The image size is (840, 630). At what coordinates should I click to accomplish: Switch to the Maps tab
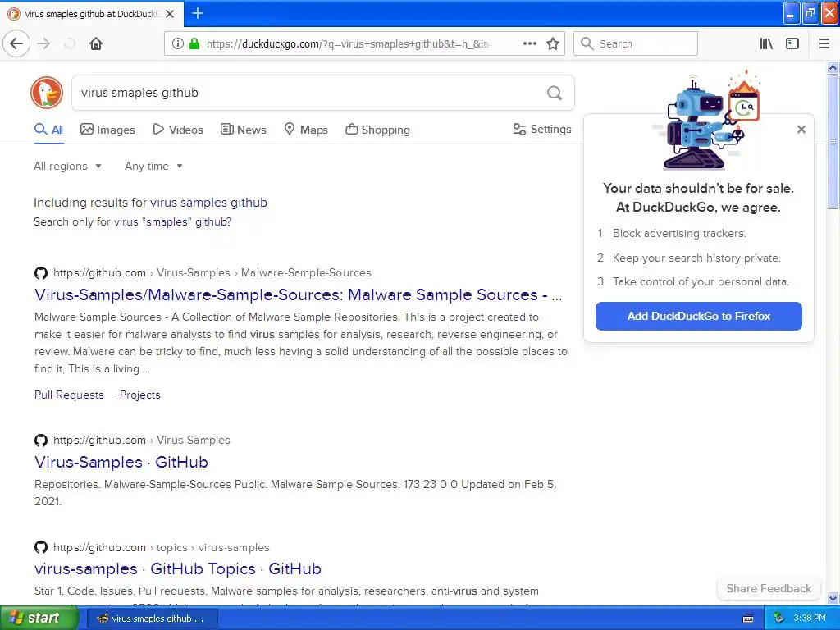point(305,130)
